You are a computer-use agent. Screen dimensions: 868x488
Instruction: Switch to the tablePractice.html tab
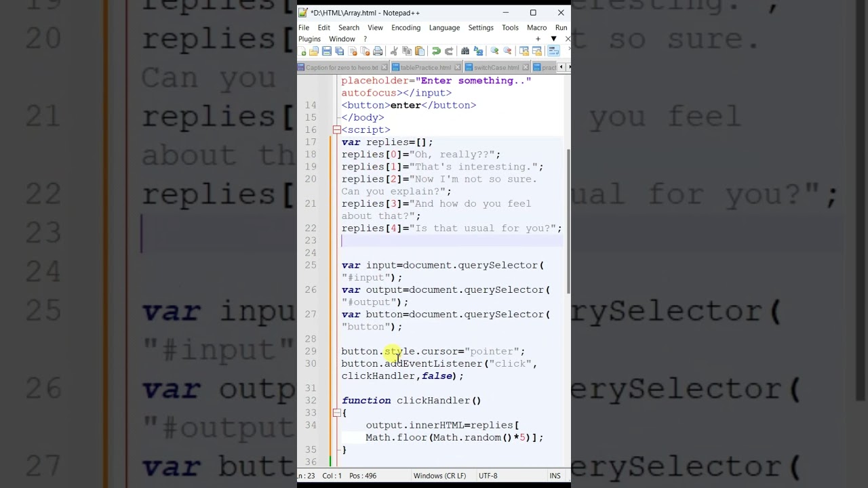[x=425, y=68]
